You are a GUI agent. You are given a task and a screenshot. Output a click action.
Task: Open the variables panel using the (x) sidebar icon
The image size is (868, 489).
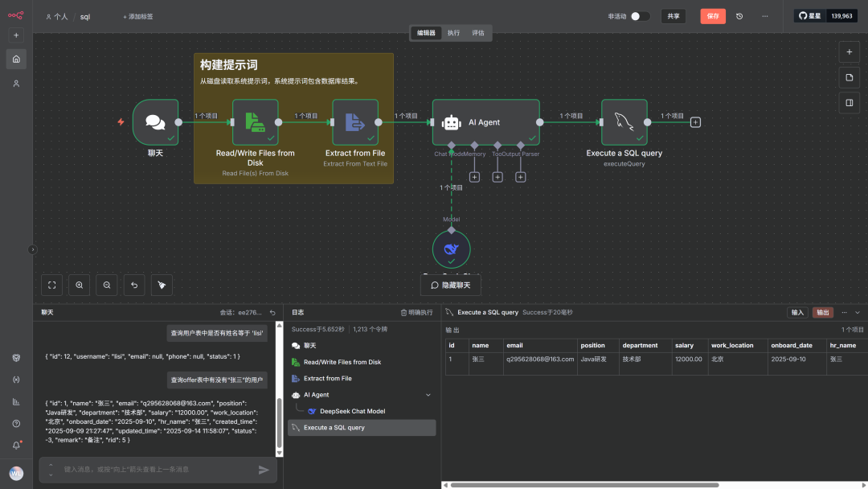(16, 379)
